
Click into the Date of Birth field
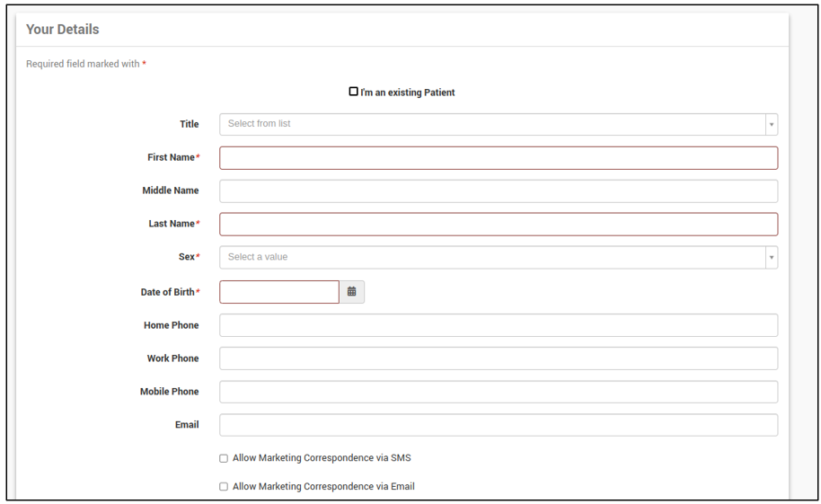(x=279, y=292)
